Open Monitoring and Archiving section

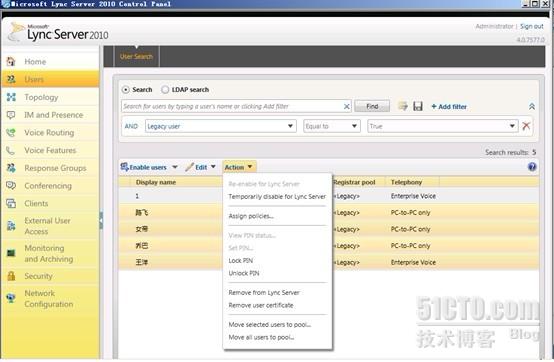pos(49,254)
